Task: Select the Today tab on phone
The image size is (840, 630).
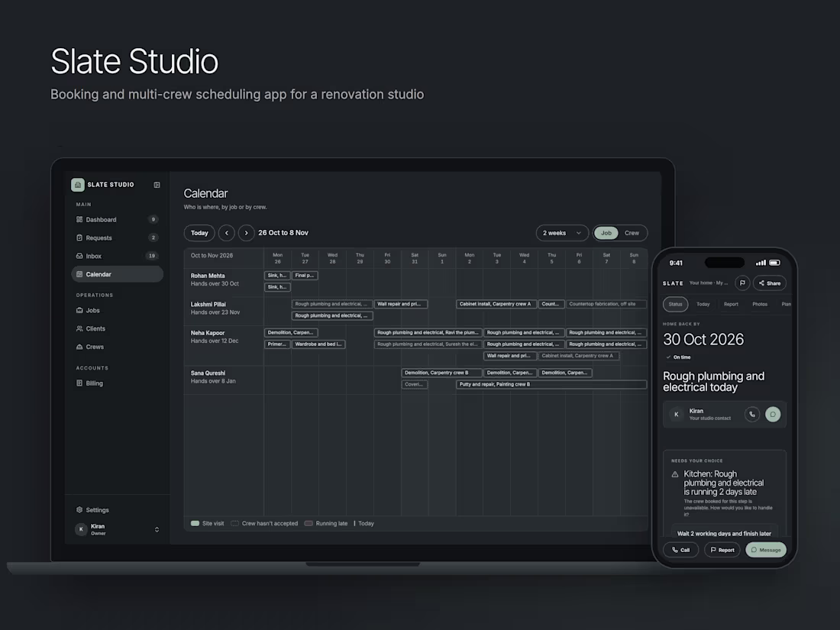Action: pos(703,304)
